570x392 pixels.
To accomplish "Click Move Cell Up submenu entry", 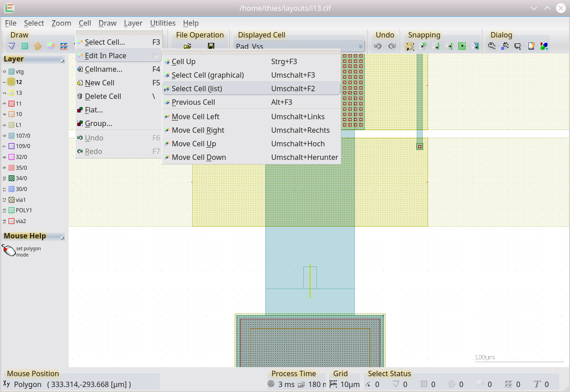I will 251,144.
